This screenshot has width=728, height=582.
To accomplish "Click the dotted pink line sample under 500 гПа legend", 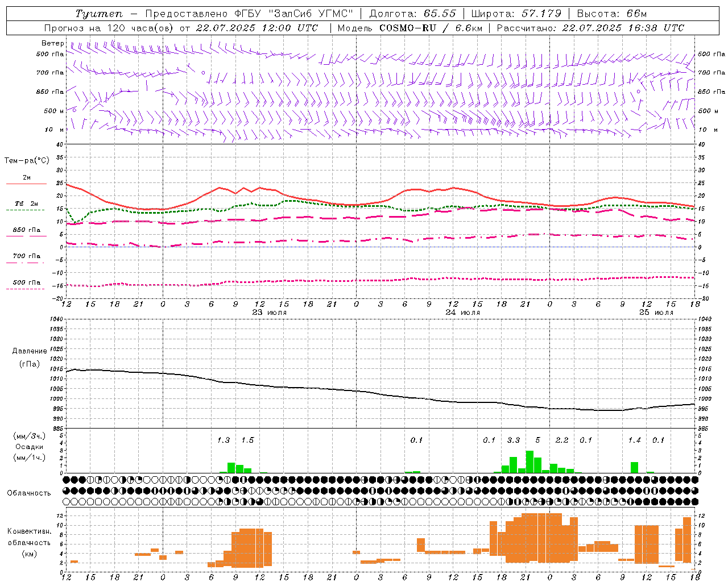I will coord(26,289).
